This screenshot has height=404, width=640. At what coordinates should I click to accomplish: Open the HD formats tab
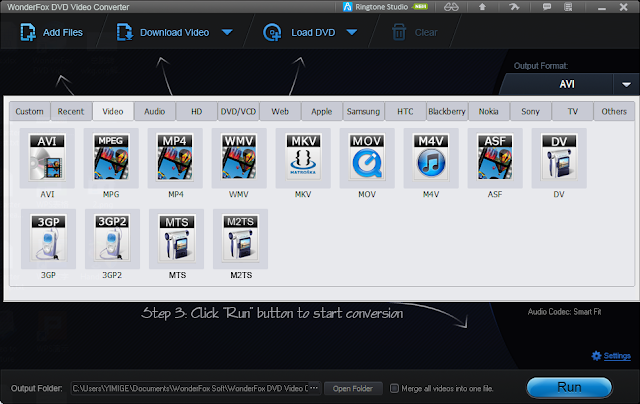(x=197, y=111)
